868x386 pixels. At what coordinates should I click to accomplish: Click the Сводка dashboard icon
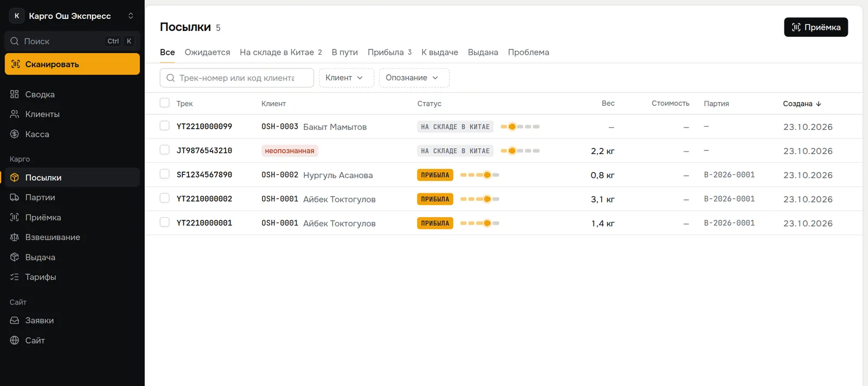(x=15, y=94)
